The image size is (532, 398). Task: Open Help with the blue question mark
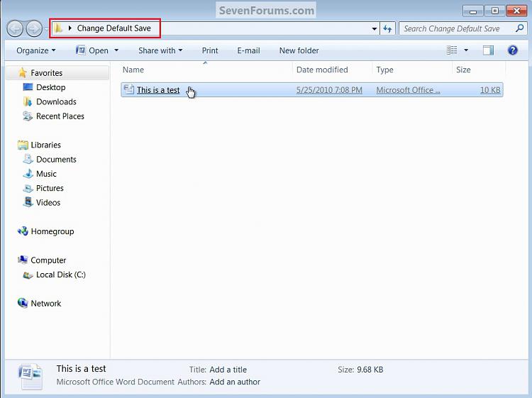point(512,50)
